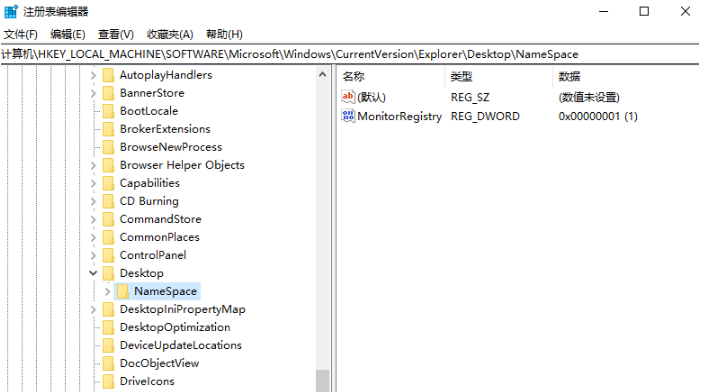Click the CommonPlaces folder icon
This screenshot has height=392, width=701.
tap(108, 237)
